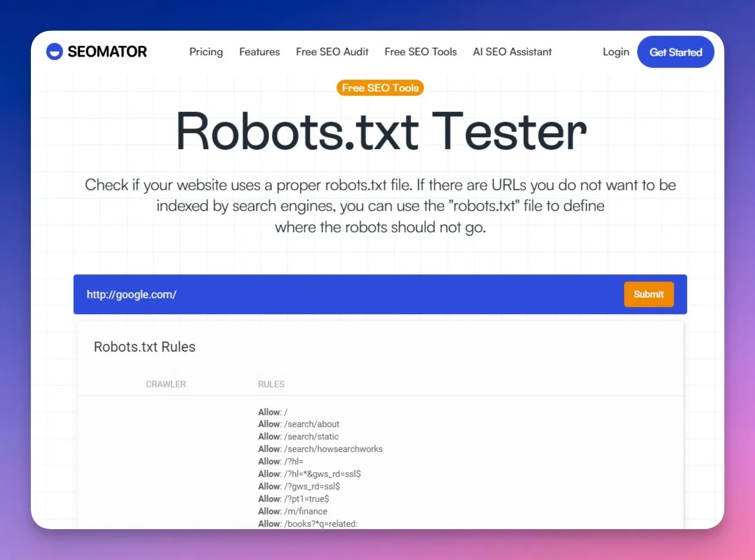
Task: Select the rule 'Allow: /books?*q=related:'
Action: pos(308,524)
